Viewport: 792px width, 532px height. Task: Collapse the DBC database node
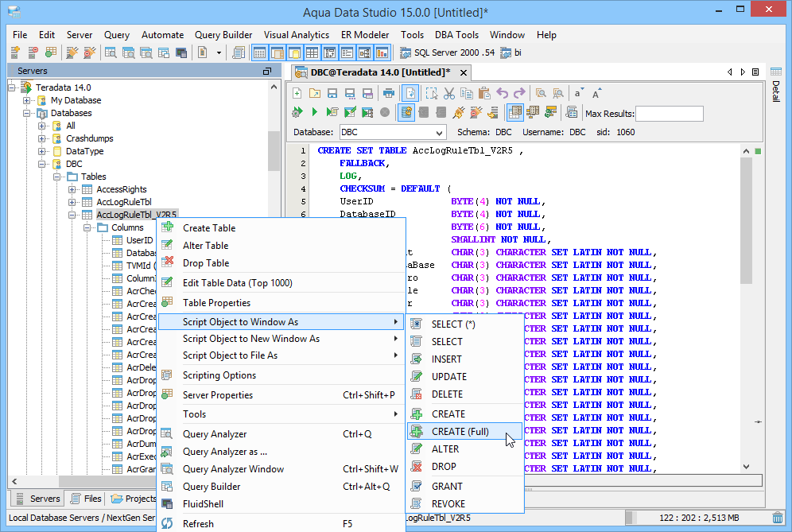[x=42, y=164]
